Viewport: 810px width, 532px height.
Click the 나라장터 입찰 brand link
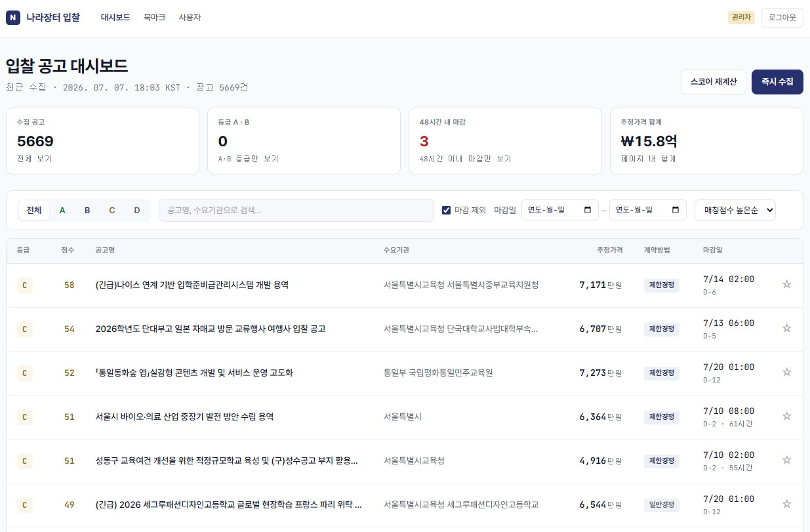pos(53,18)
